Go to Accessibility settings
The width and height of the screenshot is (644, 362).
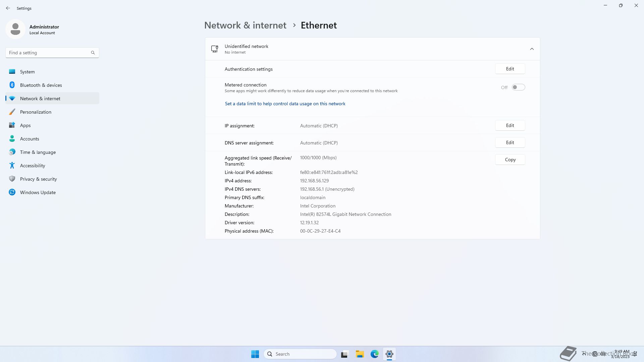(33, 166)
